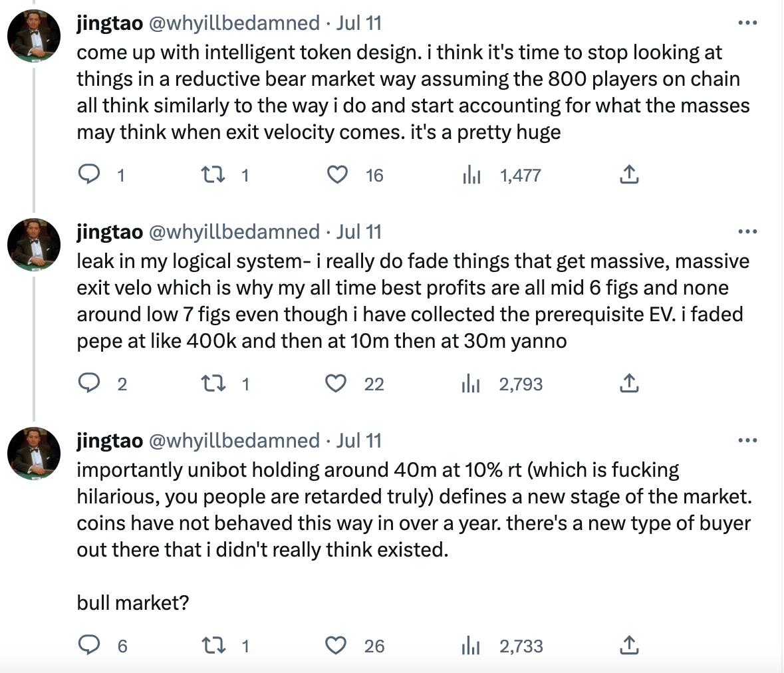This screenshot has width=784, height=673.
Task: Click @whyillbedamned handle on unibot tweet
Action: tap(233, 441)
